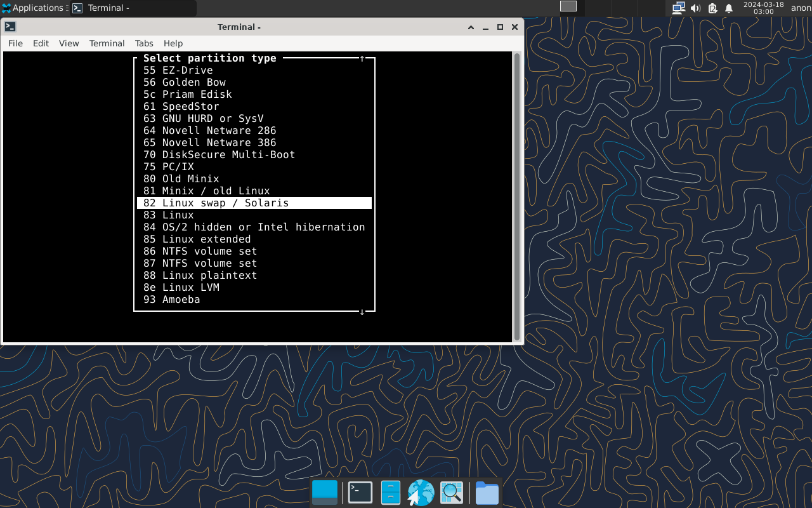Close the Terminal window
Image resolution: width=812 pixels, height=508 pixels.
(514, 27)
